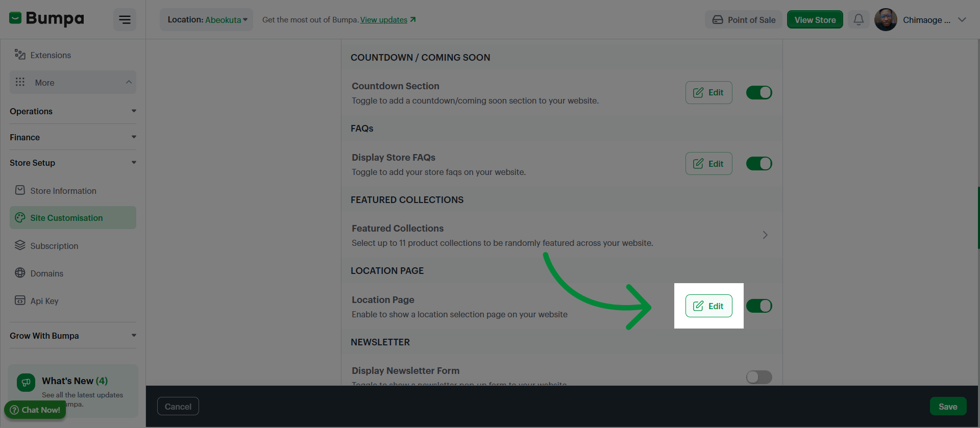Select Site Customisation menu item
Viewport: 980px width, 428px height.
[73, 218]
